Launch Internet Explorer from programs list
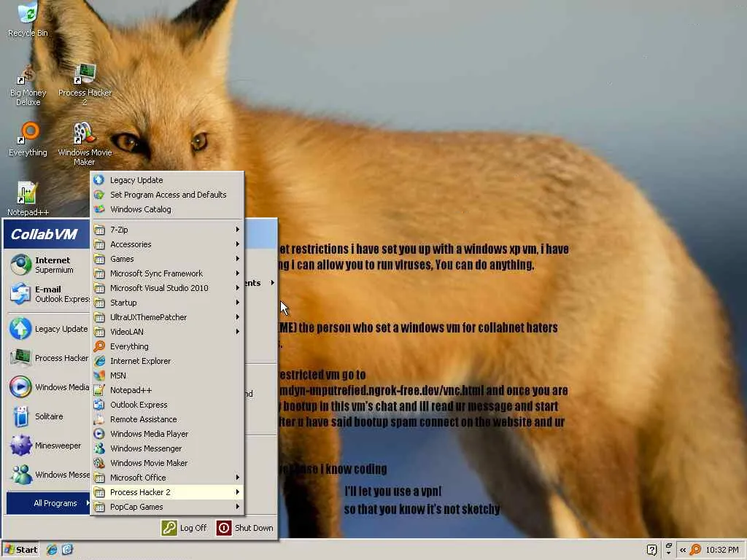This screenshot has height=560, width=747. tap(167, 361)
